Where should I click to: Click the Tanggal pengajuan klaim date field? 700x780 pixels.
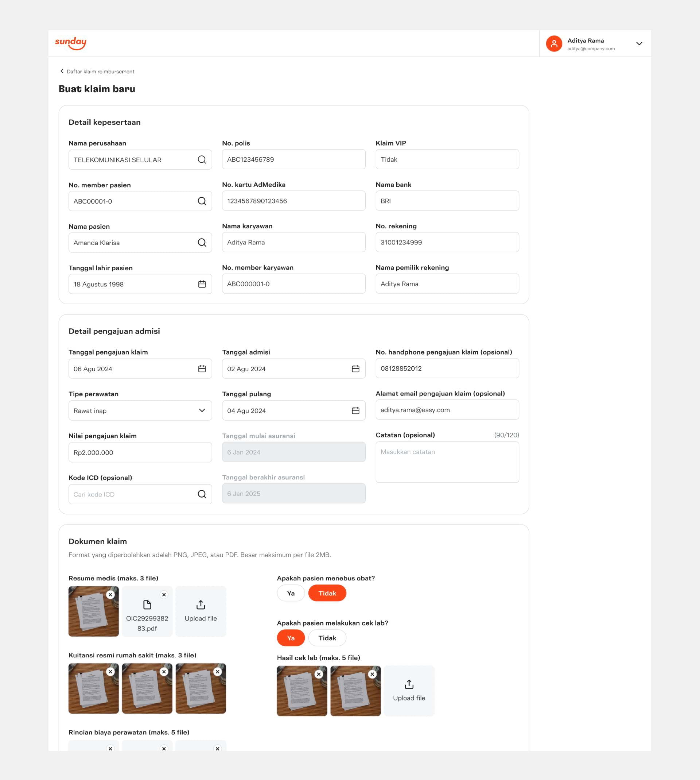pyautogui.click(x=140, y=368)
